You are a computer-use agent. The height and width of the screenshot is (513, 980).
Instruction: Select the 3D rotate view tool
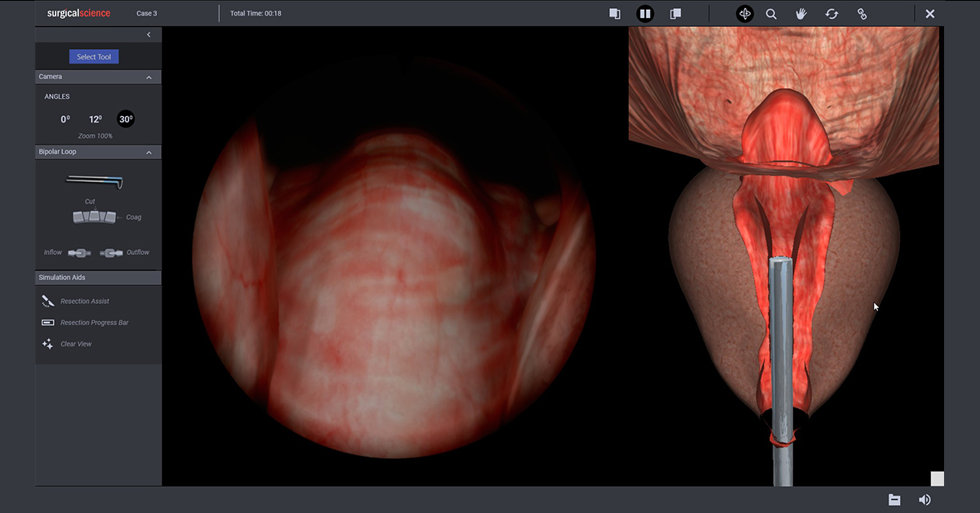click(x=745, y=14)
